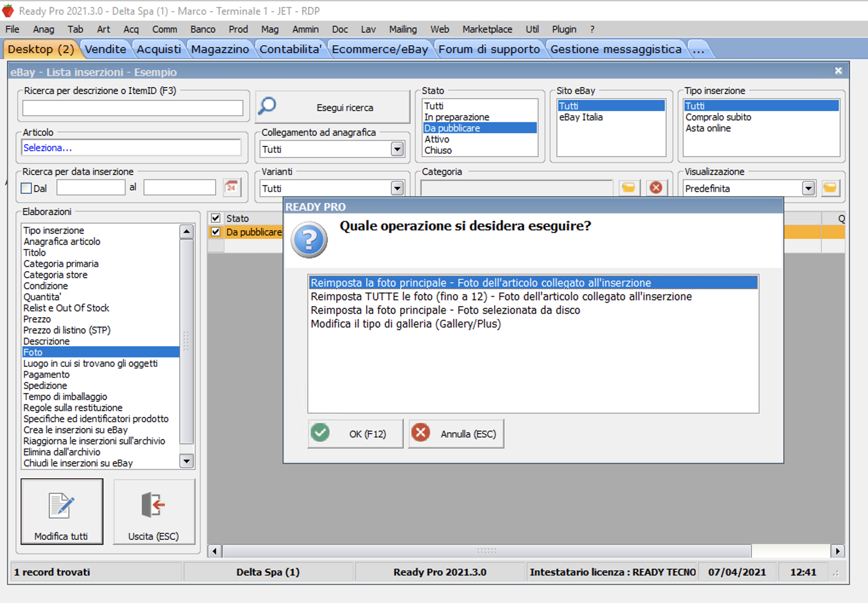This screenshot has width=868, height=603.
Task: Click the Dal start date field
Action: pos(90,188)
